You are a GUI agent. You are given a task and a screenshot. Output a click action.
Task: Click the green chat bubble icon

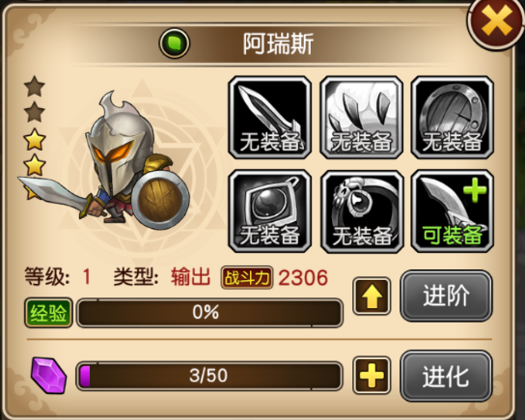[175, 43]
